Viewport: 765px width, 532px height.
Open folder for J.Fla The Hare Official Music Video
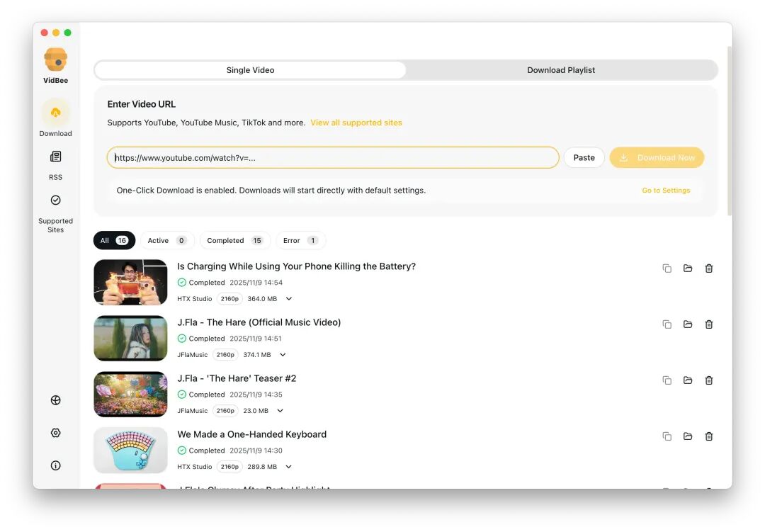click(x=688, y=324)
